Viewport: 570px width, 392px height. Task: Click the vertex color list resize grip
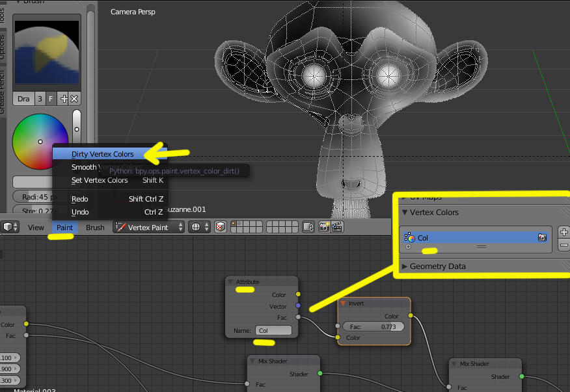click(x=482, y=247)
